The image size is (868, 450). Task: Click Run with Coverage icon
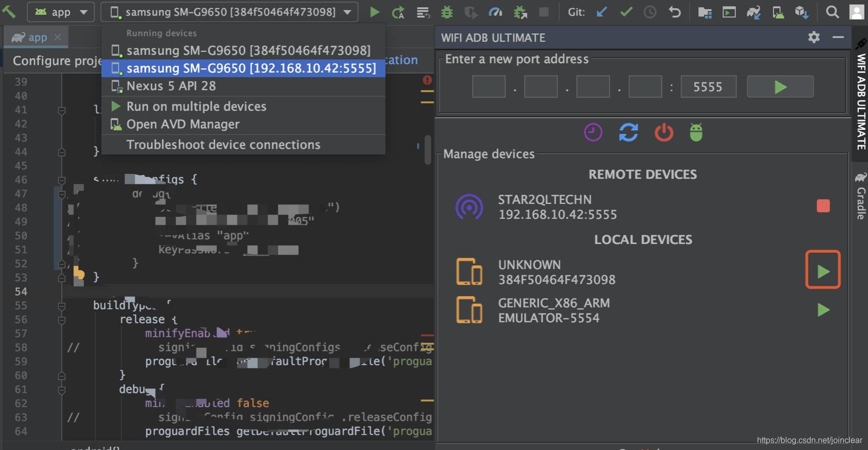(x=471, y=12)
